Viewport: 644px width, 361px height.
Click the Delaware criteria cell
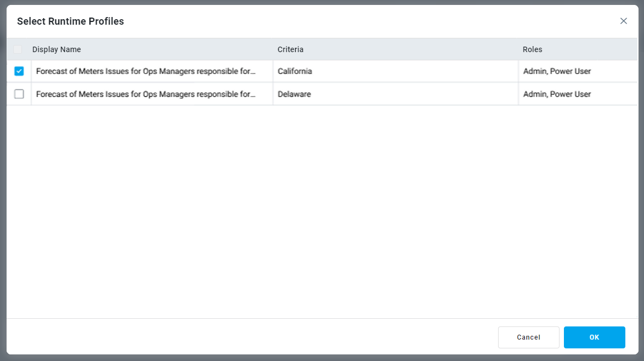(x=294, y=94)
